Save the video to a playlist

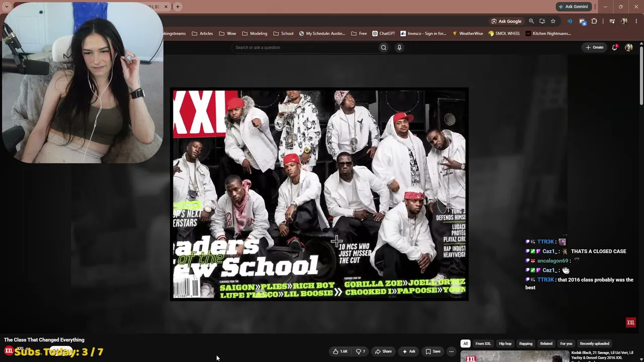pyautogui.click(x=433, y=351)
